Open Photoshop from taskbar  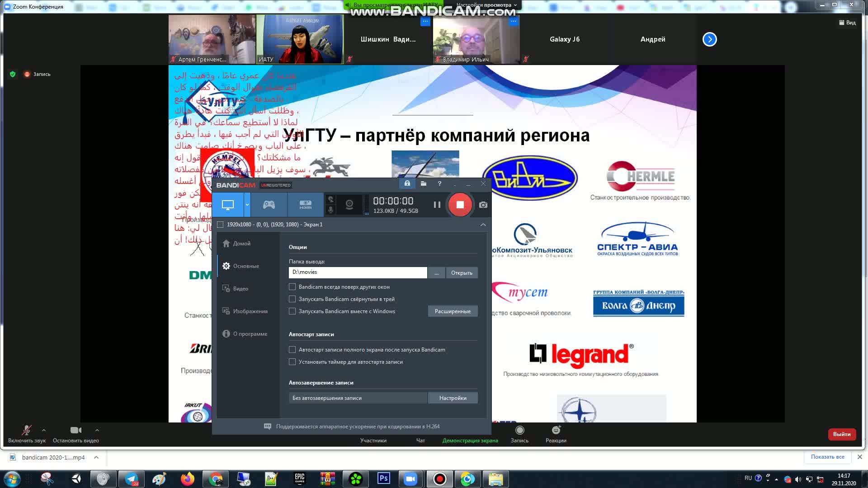click(x=384, y=479)
